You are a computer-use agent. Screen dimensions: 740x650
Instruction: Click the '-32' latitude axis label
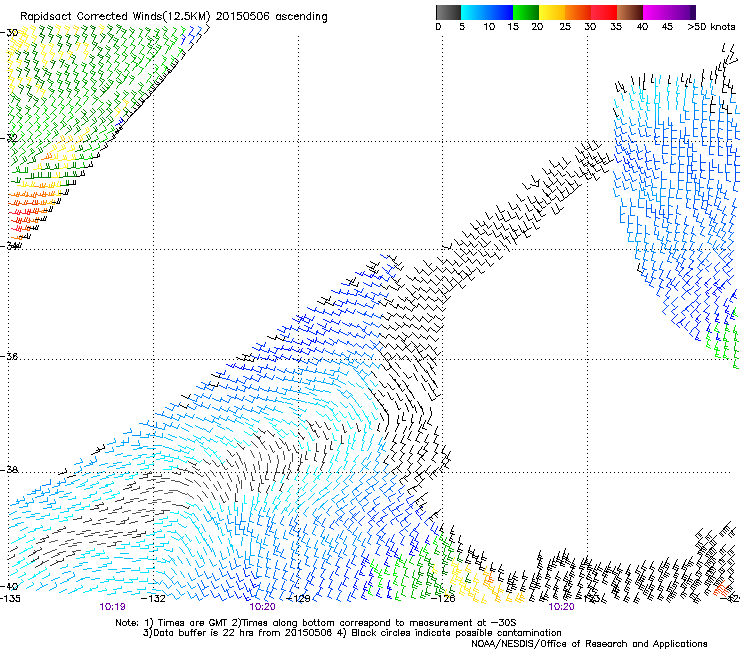click(9, 138)
